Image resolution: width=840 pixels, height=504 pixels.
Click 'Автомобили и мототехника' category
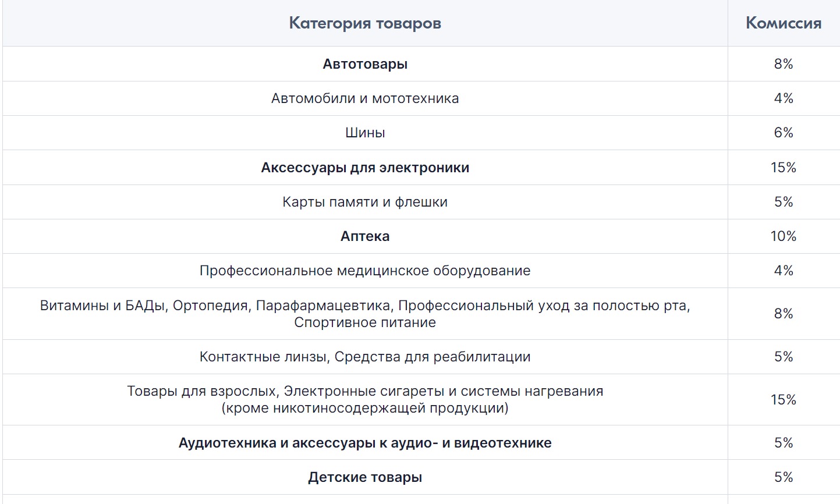[x=365, y=98]
